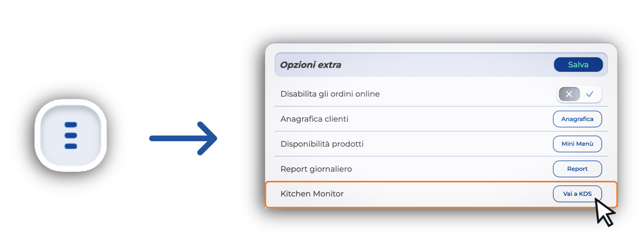This screenshot has height=247, width=644.
Task: Open the three-bar extra options menu button
Action: tap(71, 135)
